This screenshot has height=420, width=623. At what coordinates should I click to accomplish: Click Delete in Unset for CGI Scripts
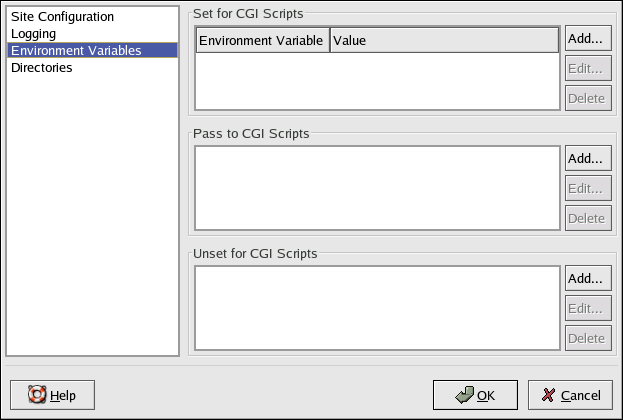[x=588, y=338]
